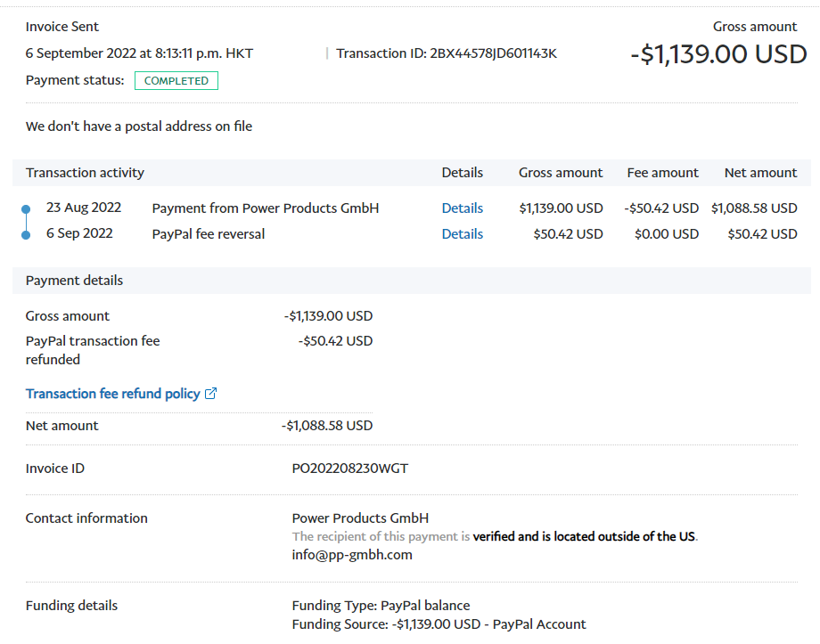Open Details for PayPal fee reversal
The width and height of the screenshot is (820, 644).
point(462,234)
